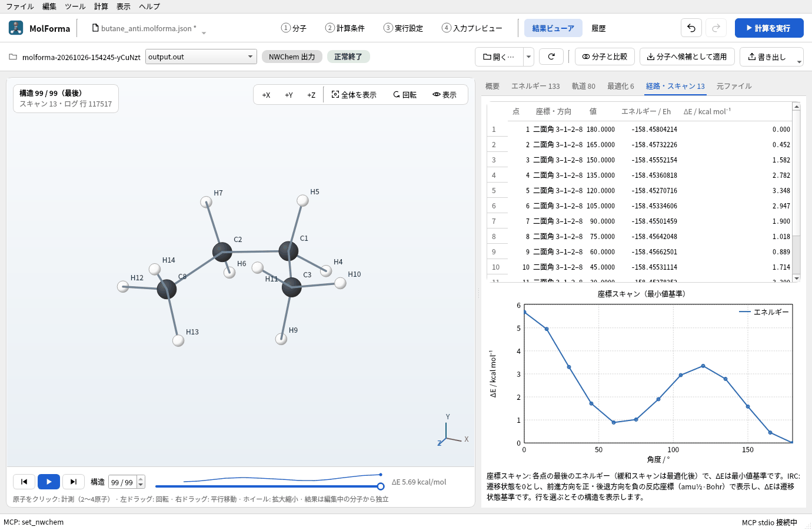This screenshot has height=530, width=812.
Task: Click the undo arrow icon
Action: [691, 28]
